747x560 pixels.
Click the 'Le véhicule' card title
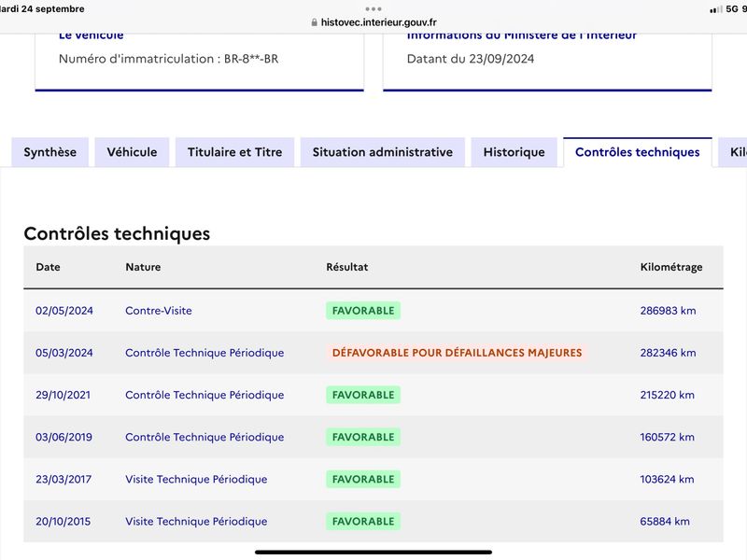click(x=91, y=36)
